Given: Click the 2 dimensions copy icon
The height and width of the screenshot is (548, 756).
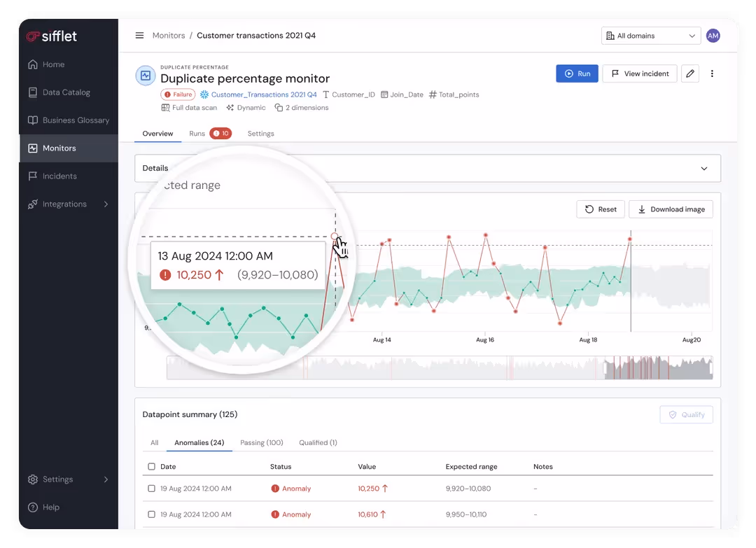Looking at the screenshot, I should (x=279, y=108).
